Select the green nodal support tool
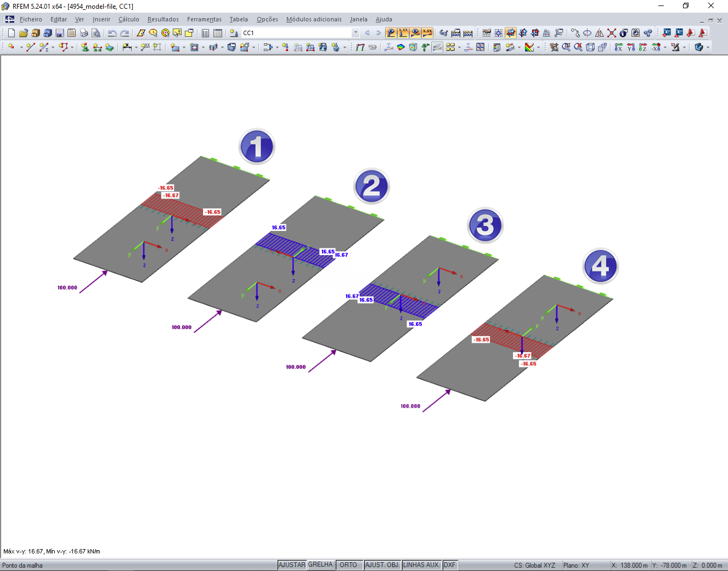The width and height of the screenshot is (728, 571). coord(85,47)
